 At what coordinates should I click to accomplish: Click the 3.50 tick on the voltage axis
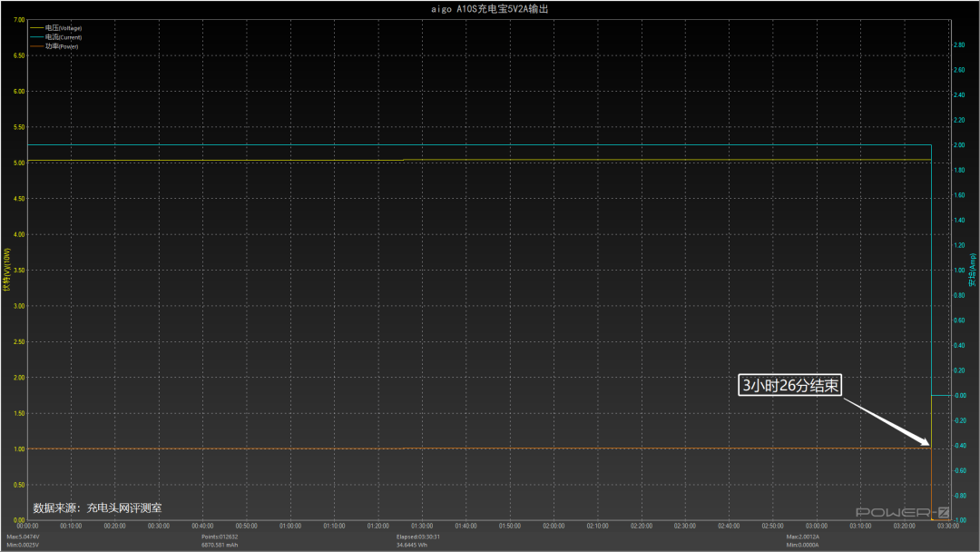19,270
